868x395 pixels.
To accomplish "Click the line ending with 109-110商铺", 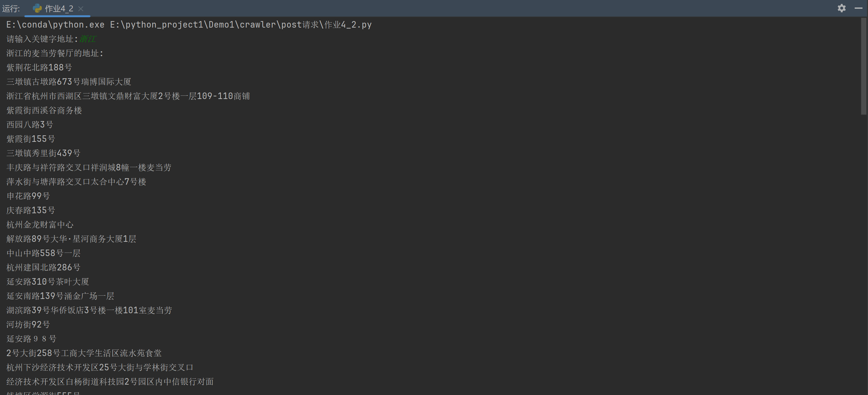I will (128, 96).
